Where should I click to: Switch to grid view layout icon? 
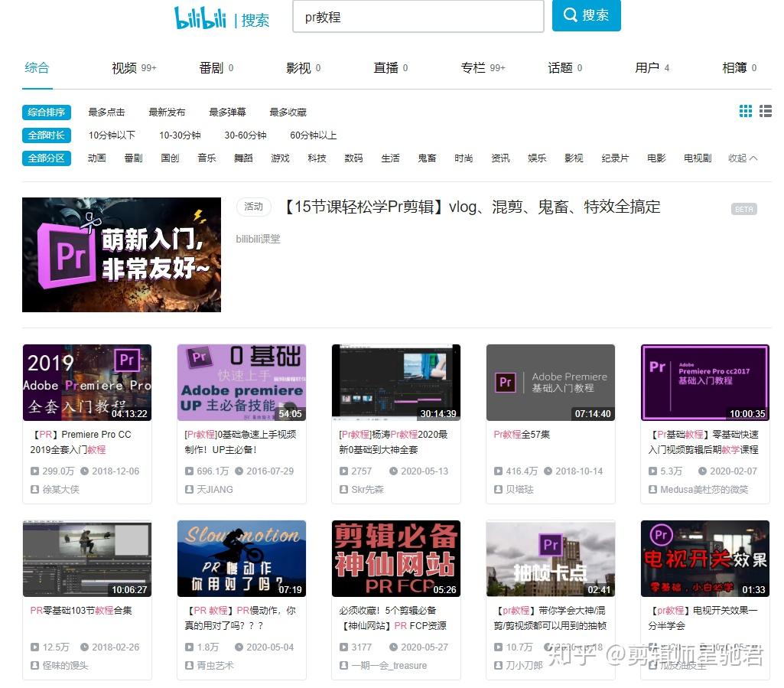click(x=746, y=111)
